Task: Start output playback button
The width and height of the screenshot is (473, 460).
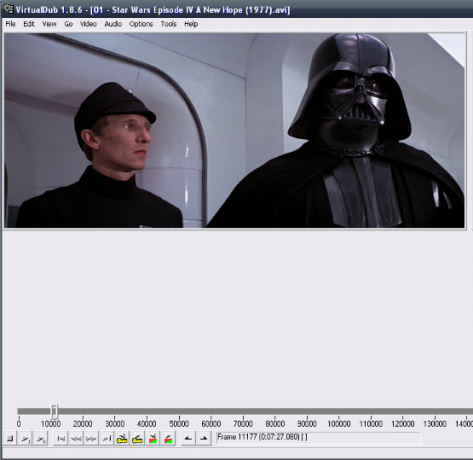Action: pyautogui.click(x=41, y=439)
